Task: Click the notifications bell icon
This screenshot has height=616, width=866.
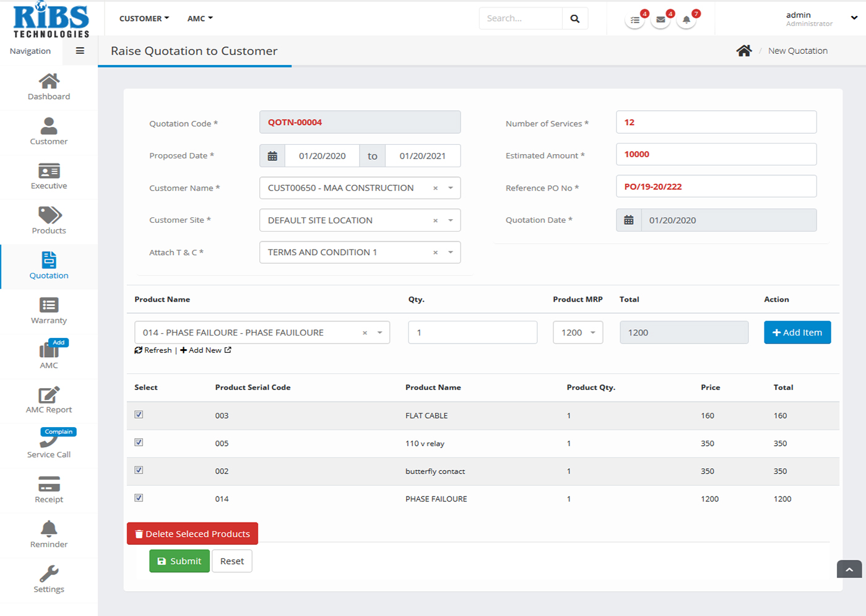Action: tap(686, 20)
